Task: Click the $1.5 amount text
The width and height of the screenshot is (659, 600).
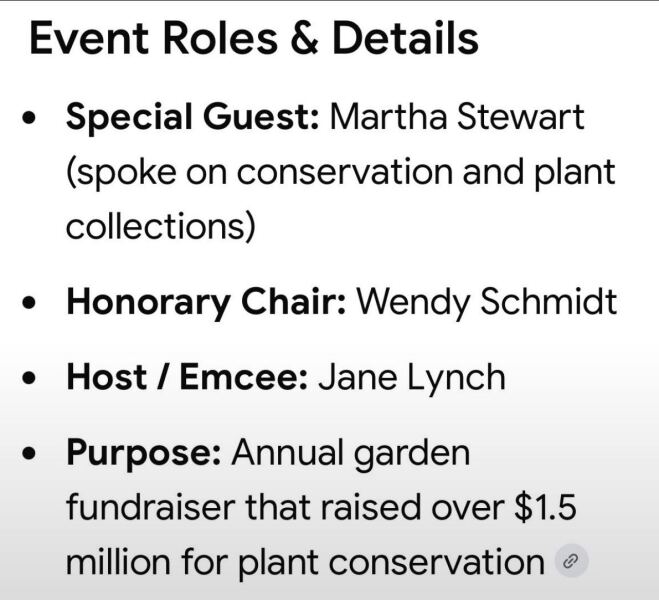Action: click(545, 507)
